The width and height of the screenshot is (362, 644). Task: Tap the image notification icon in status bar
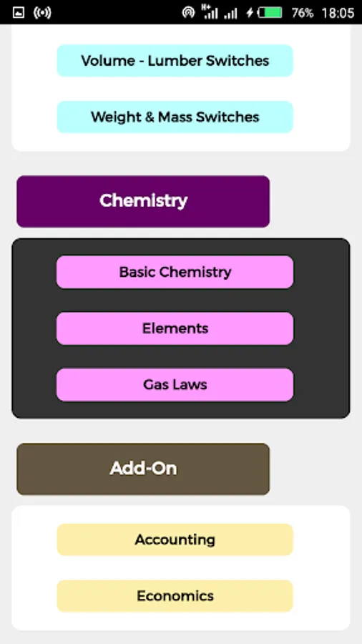click(x=19, y=12)
